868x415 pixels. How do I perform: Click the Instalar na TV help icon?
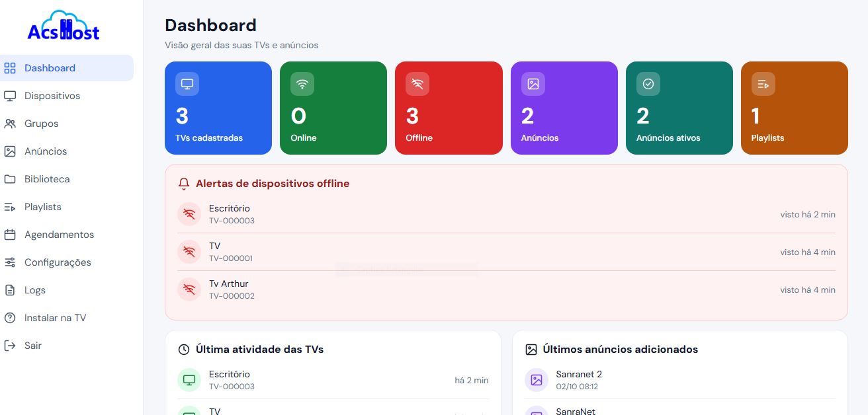coord(10,318)
